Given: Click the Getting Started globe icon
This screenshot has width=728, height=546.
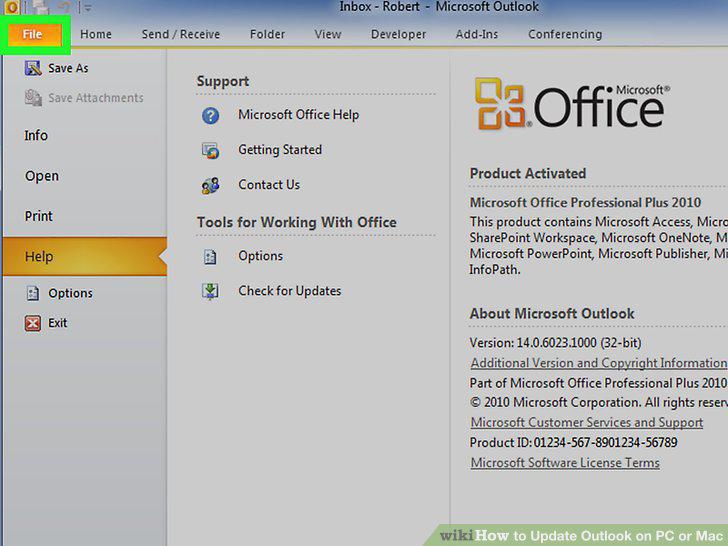Looking at the screenshot, I should pyautogui.click(x=210, y=150).
